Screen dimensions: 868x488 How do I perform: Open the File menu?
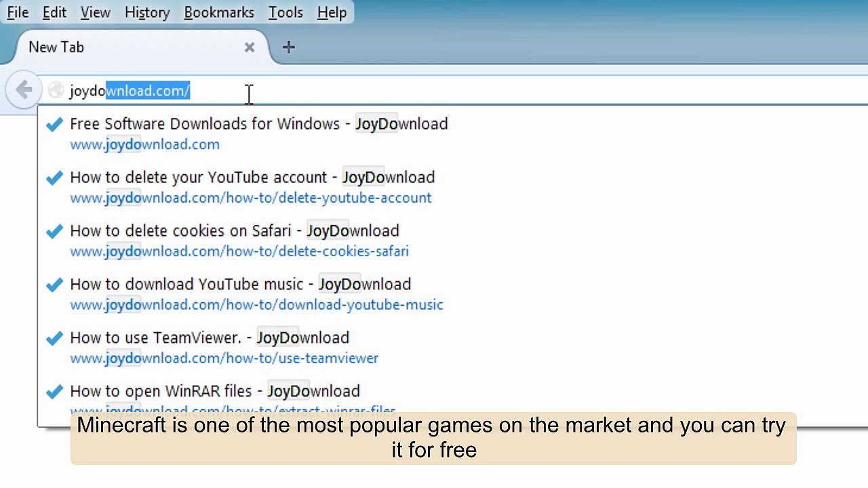click(x=18, y=12)
